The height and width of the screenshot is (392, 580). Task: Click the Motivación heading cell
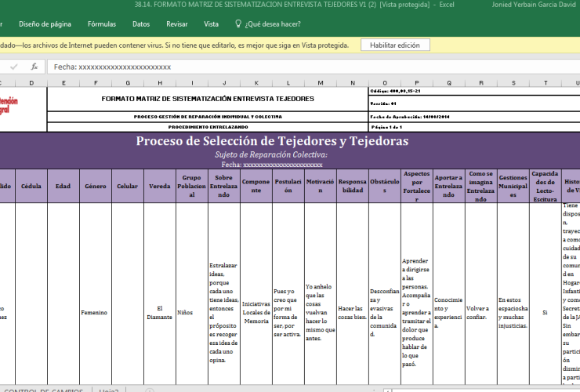(x=321, y=186)
